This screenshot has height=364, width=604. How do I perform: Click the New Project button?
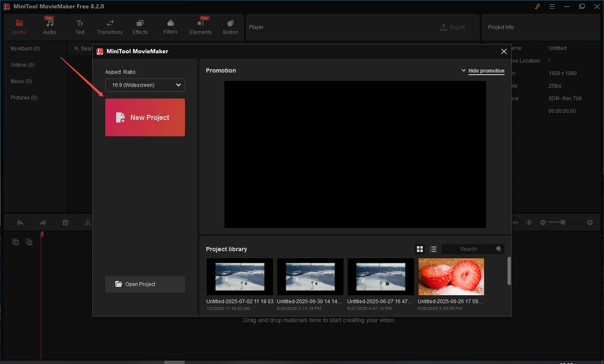pos(145,117)
